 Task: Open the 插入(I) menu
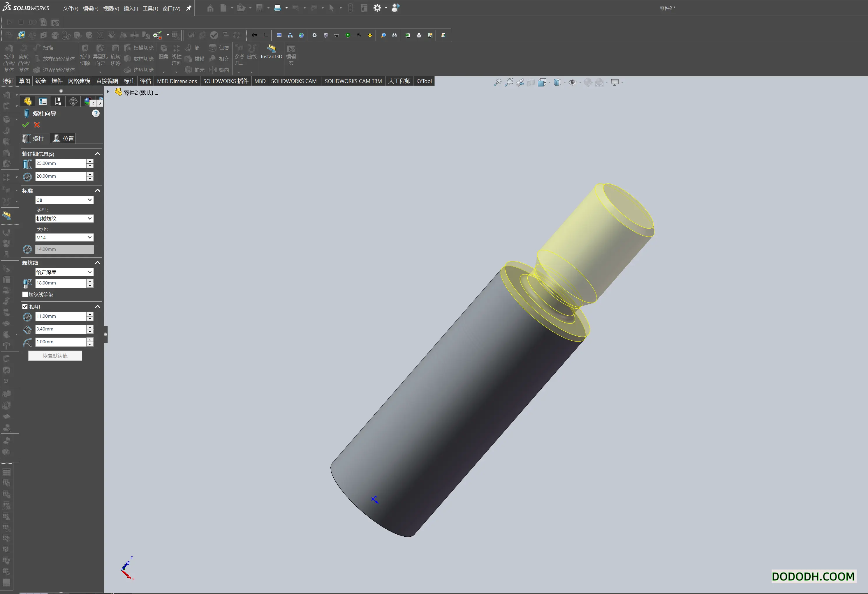[x=131, y=8]
